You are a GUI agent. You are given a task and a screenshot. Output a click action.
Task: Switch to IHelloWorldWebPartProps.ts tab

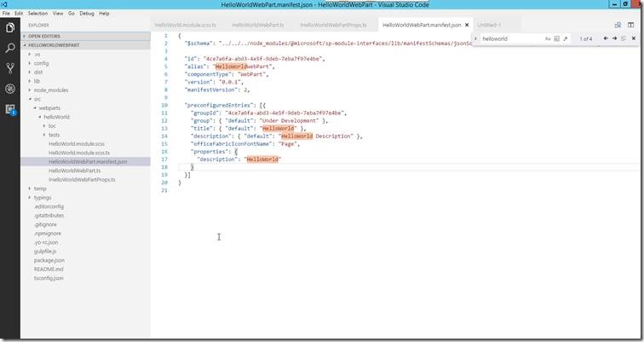click(333, 25)
